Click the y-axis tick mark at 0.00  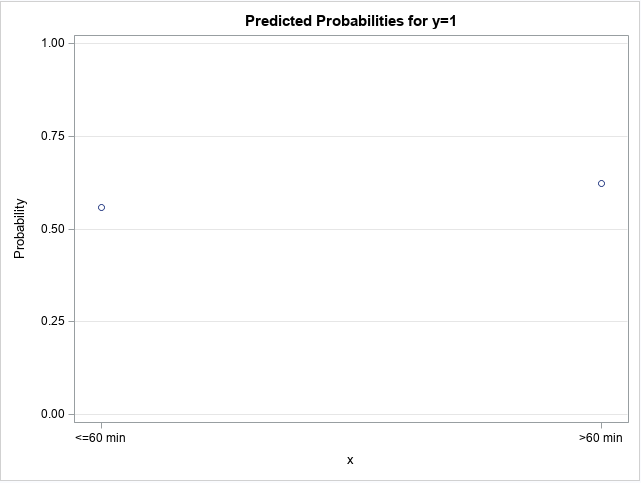pos(72,414)
